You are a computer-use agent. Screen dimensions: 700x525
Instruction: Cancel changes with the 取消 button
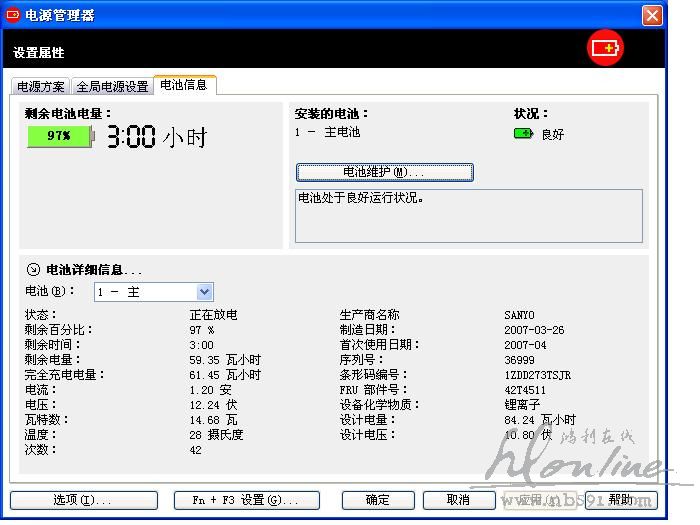(459, 500)
